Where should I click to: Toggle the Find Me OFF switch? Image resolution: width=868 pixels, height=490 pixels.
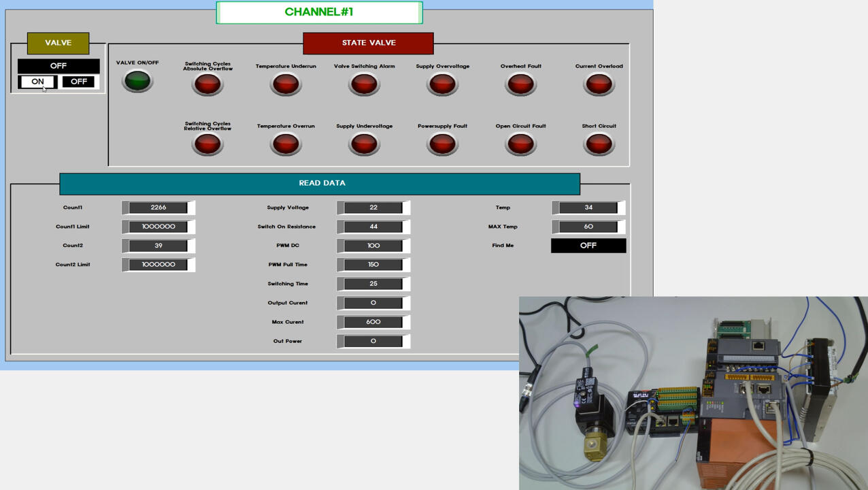588,245
